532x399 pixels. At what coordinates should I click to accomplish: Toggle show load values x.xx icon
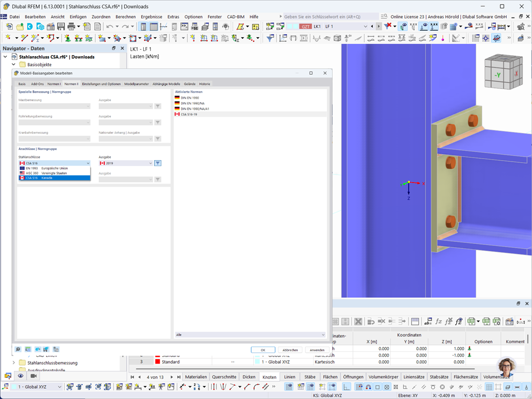(x=434, y=27)
